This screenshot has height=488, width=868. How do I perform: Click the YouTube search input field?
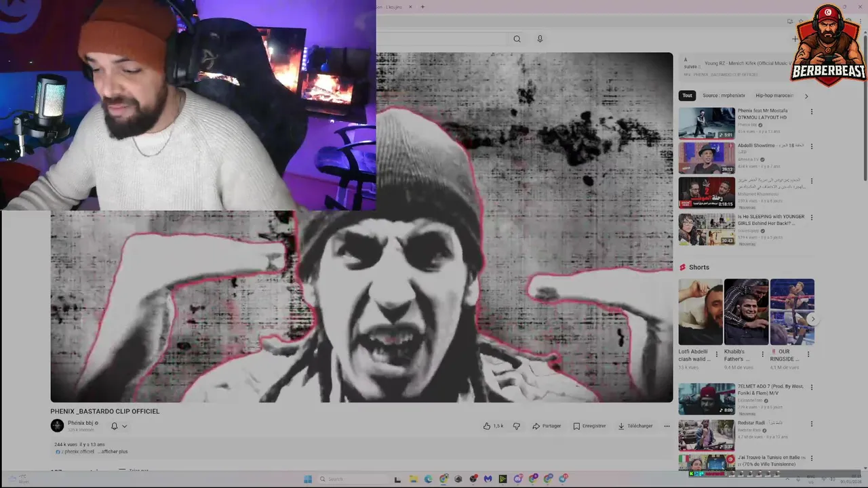click(x=441, y=39)
